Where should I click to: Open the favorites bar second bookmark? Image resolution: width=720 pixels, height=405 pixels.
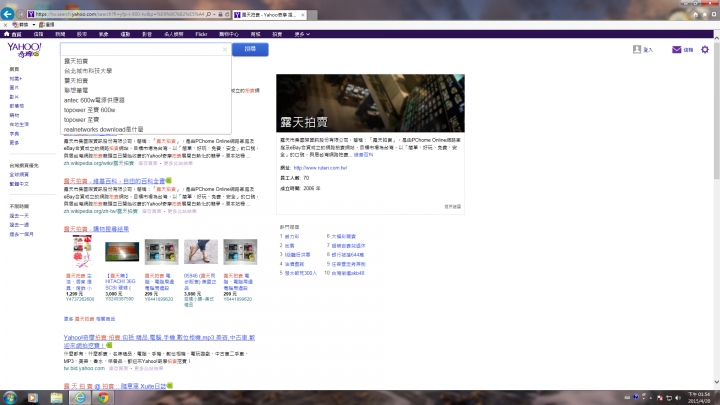tap(47, 25)
